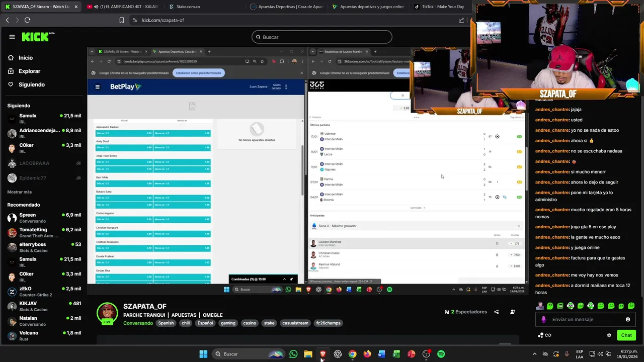
Task: Open elterryboss Slots & Casino channel
Action: pyautogui.click(x=44, y=247)
